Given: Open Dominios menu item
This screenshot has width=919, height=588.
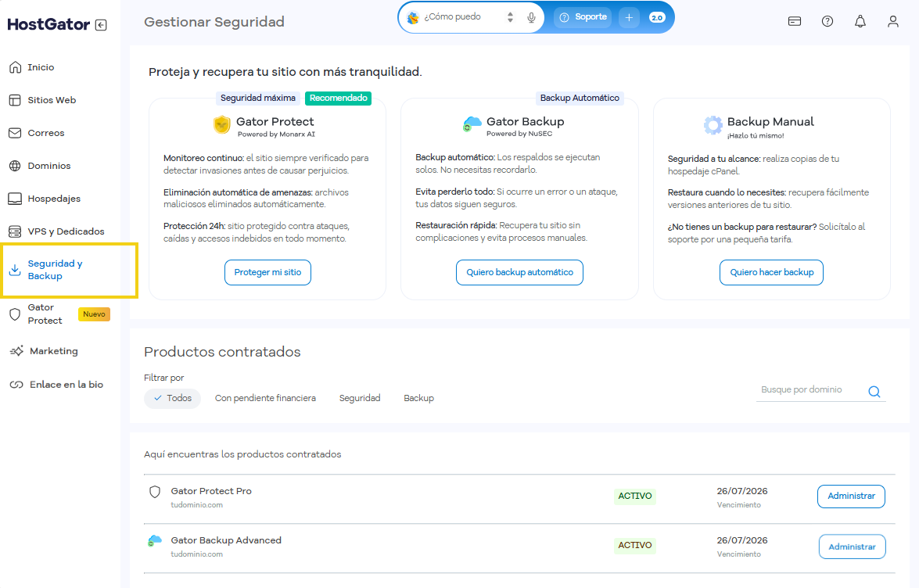Looking at the screenshot, I should pos(49,166).
